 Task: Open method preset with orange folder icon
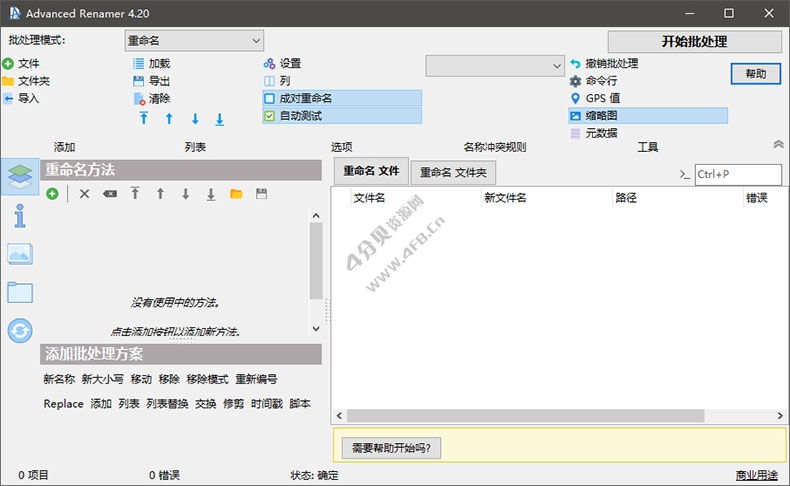tap(236, 194)
